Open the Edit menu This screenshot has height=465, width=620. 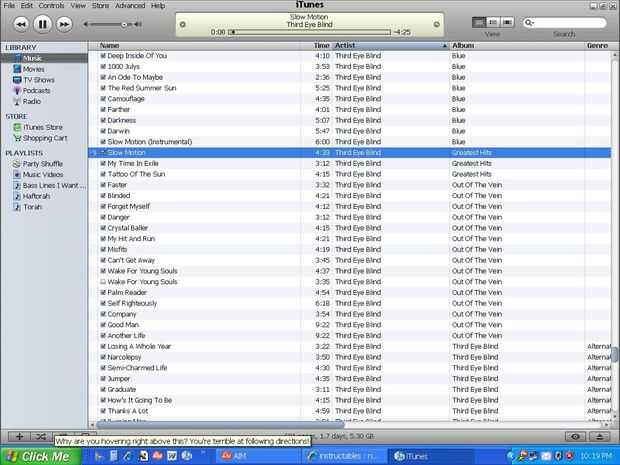click(x=27, y=6)
